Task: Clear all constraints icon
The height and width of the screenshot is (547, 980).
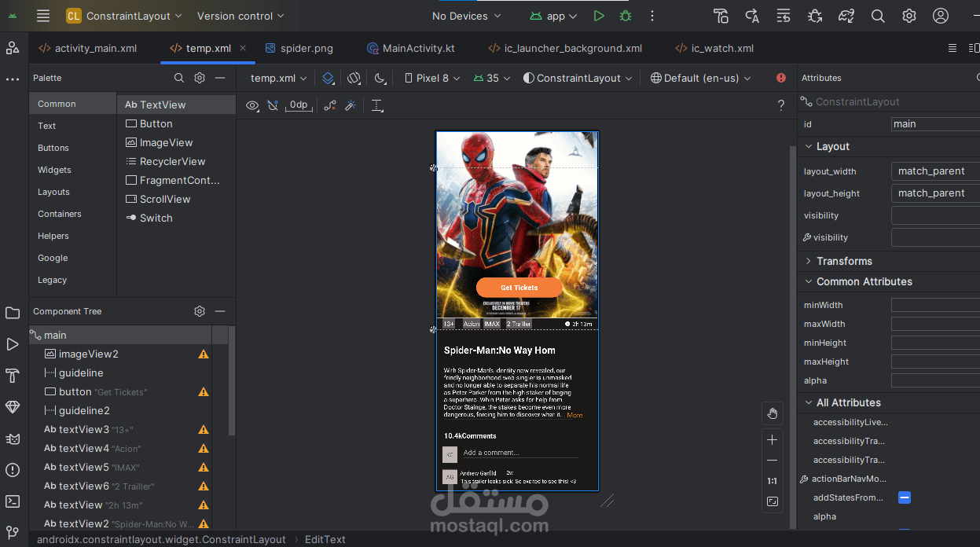Action: (x=330, y=105)
